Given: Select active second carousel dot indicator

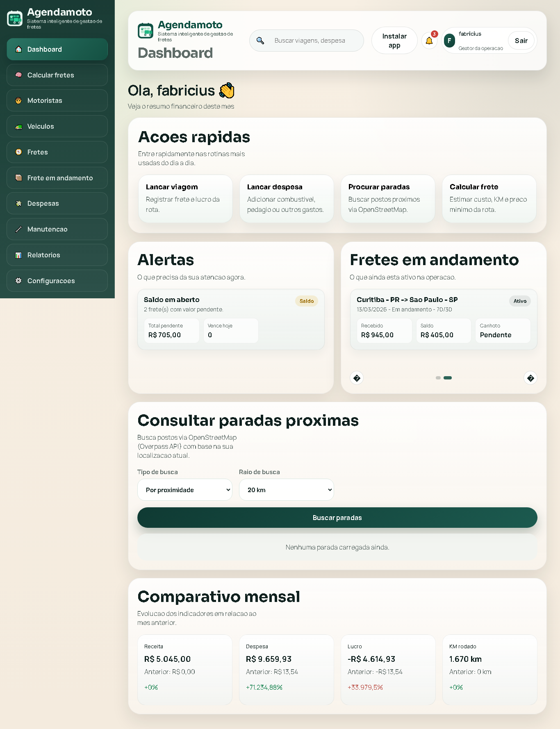Looking at the screenshot, I should (448, 378).
